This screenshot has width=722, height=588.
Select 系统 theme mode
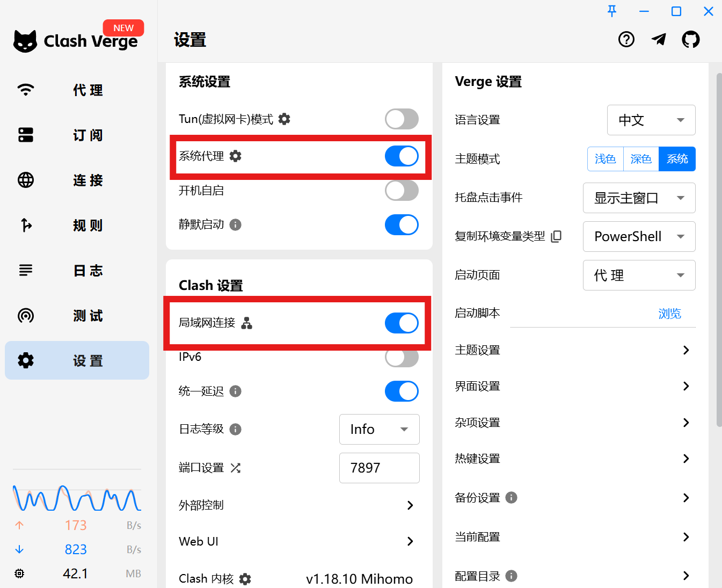tap(677, 159)
